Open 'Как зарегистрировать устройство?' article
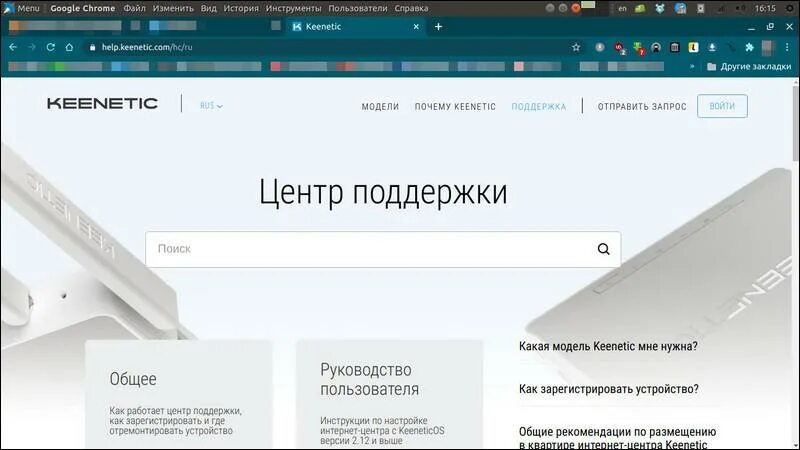Screen dimensions: 800x450 (609, 389)
